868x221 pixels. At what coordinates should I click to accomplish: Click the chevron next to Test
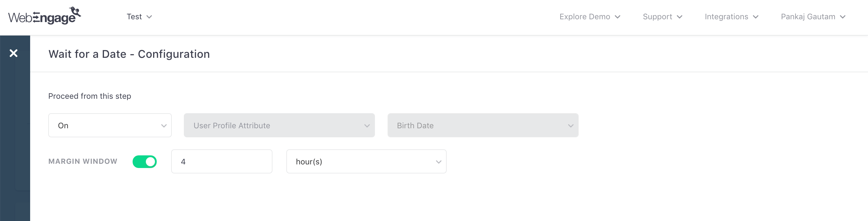coord(149,17)
